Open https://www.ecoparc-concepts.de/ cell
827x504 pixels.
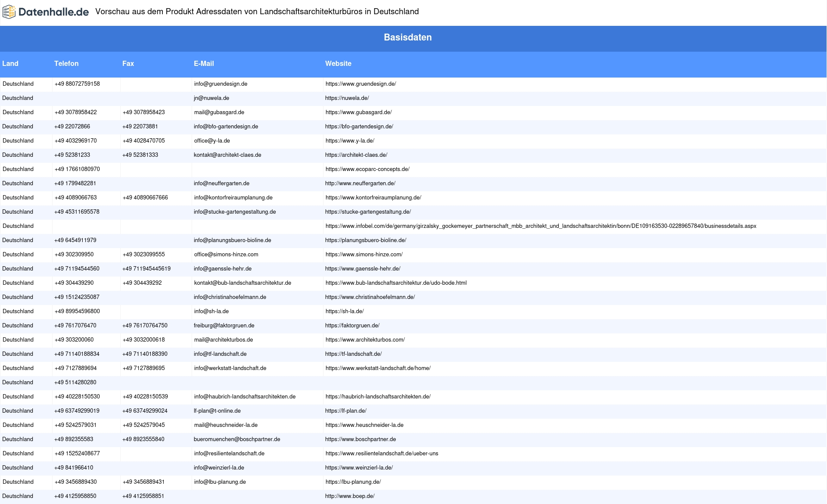367,169
